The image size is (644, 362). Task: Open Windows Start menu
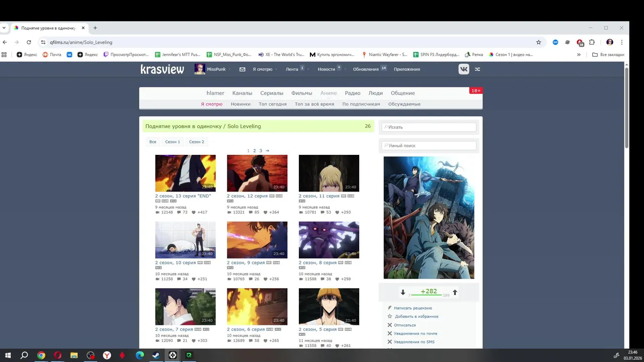pyautogui.click(x=8, y=355)
